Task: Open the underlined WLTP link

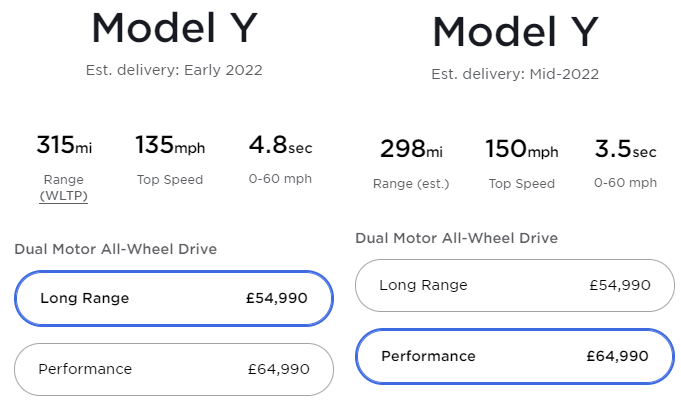Action: pos(62,196)
